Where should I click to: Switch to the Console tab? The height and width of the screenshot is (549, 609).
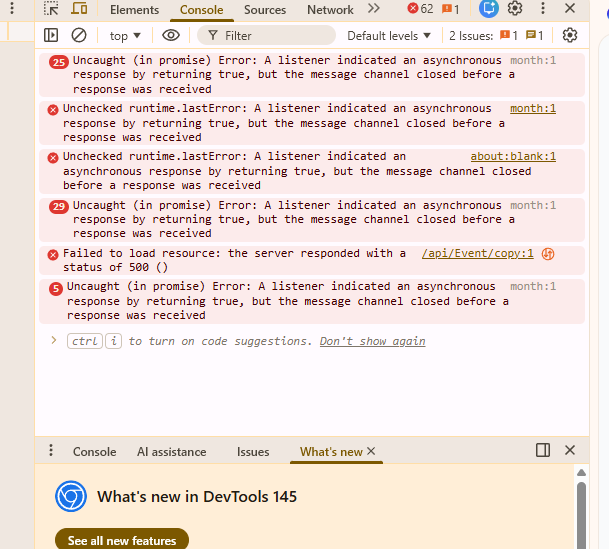tap(202, 9)
